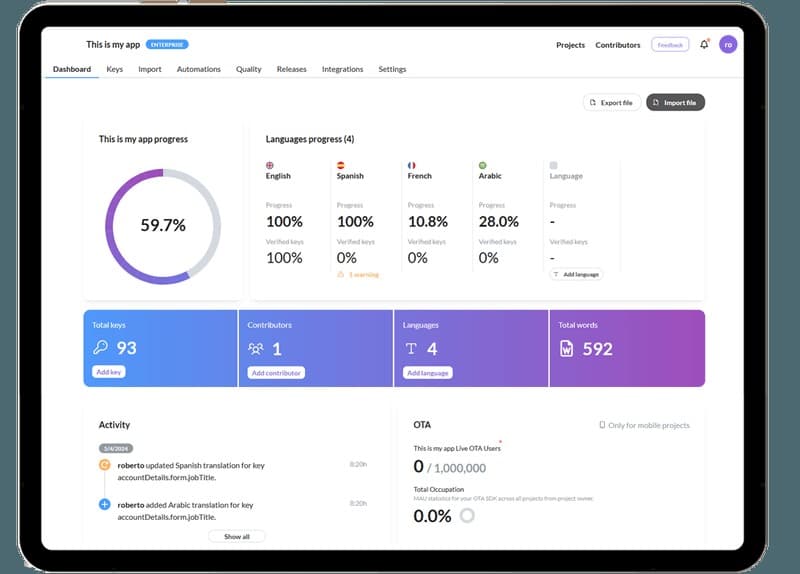Click the Import file button
Viewport: 800px width, 574px height.
point(676,103)
